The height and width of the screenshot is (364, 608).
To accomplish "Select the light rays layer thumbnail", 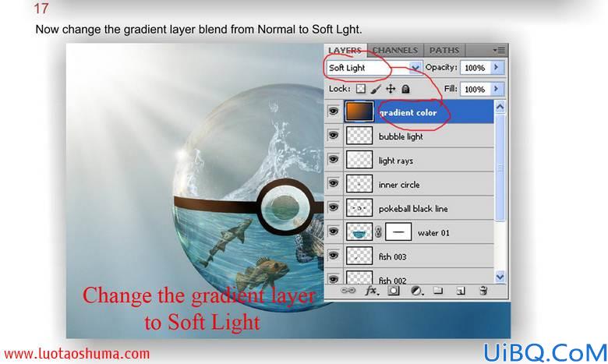I will (x=359, y=160).
